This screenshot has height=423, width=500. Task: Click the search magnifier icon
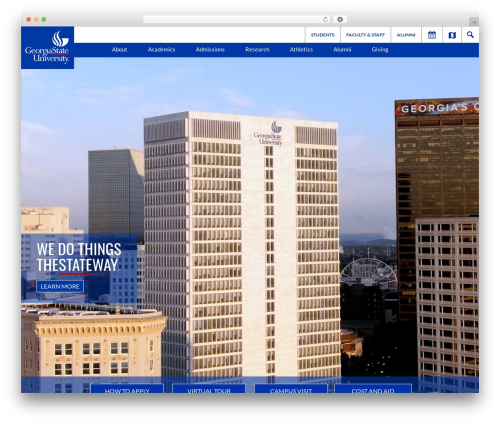pyautogui.click(x=470, y=35)
